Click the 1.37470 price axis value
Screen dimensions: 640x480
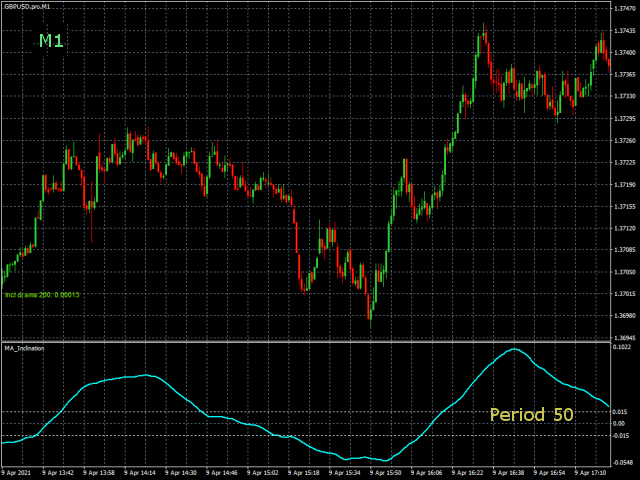624,8
